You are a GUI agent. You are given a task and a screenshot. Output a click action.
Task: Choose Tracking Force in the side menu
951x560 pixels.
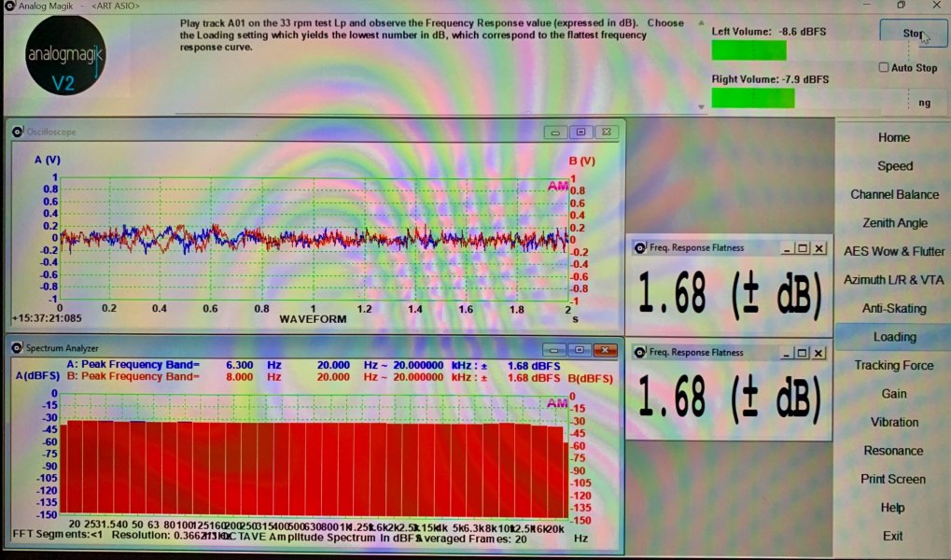[893, 365]
